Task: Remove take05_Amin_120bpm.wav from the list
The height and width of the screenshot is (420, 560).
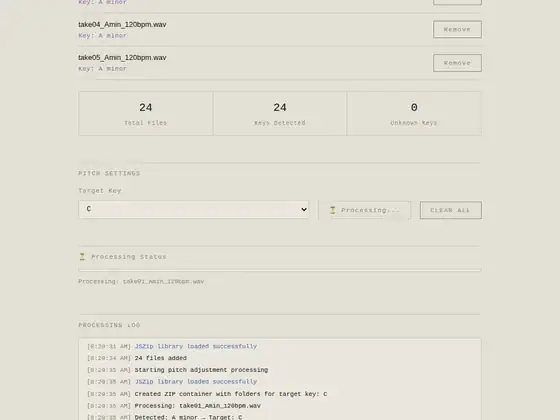Action: [457, 63]
